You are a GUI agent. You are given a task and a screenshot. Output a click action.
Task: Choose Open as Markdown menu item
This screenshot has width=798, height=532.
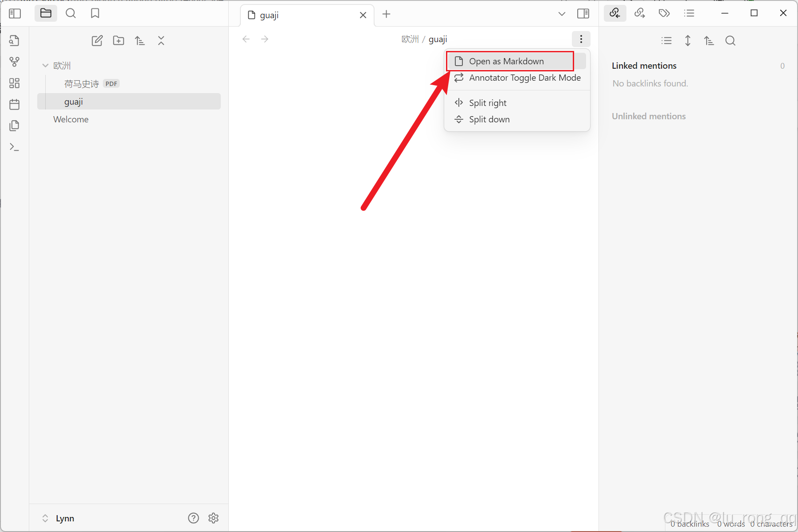pyautogui.click(x=516, y=61)
